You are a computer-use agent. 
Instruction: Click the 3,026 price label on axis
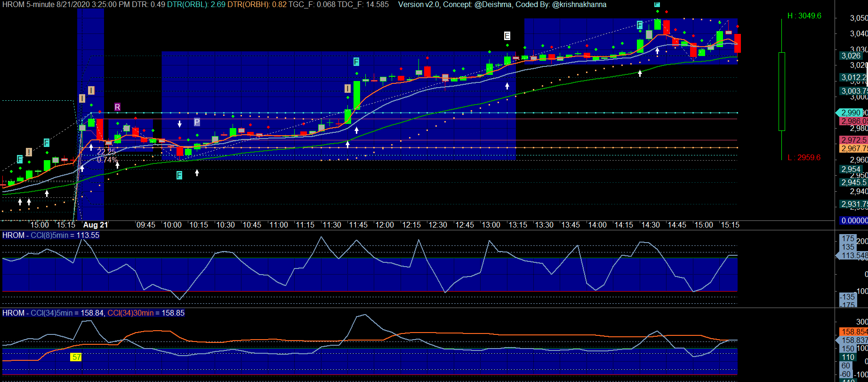point(851,56)
